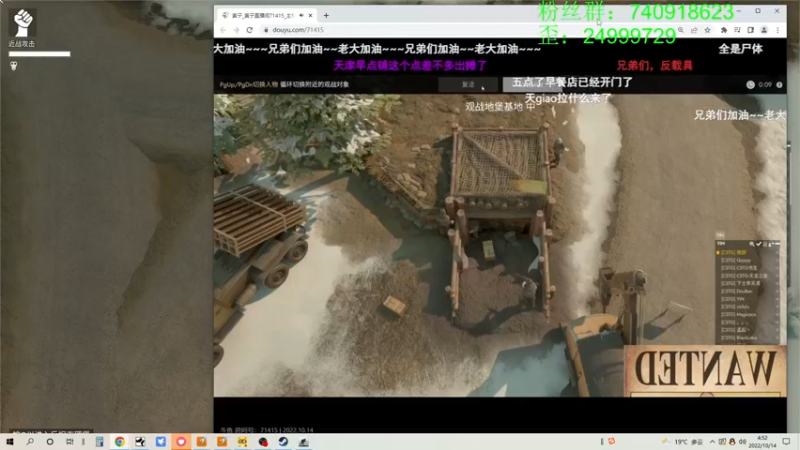The width and height of the screenshot is (800, 450).
Task: Open the Calculator taskbar icon
Action: tap(99, 442)
